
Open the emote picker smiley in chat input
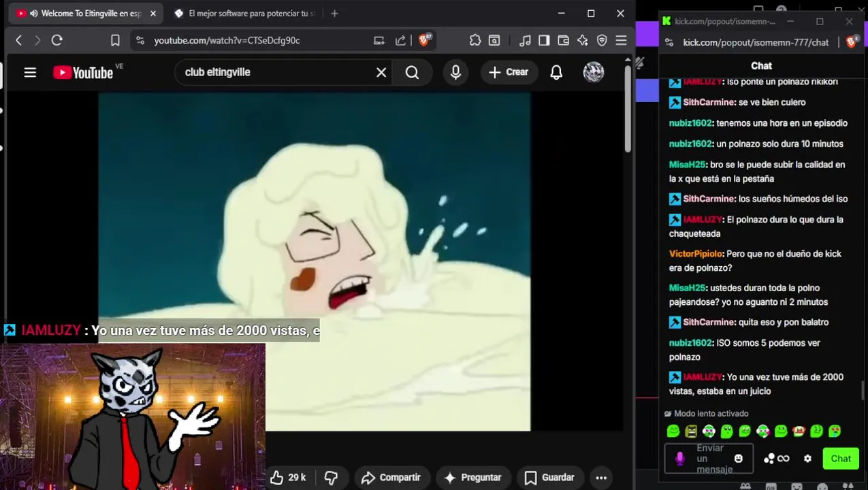[x=739, y=459]
